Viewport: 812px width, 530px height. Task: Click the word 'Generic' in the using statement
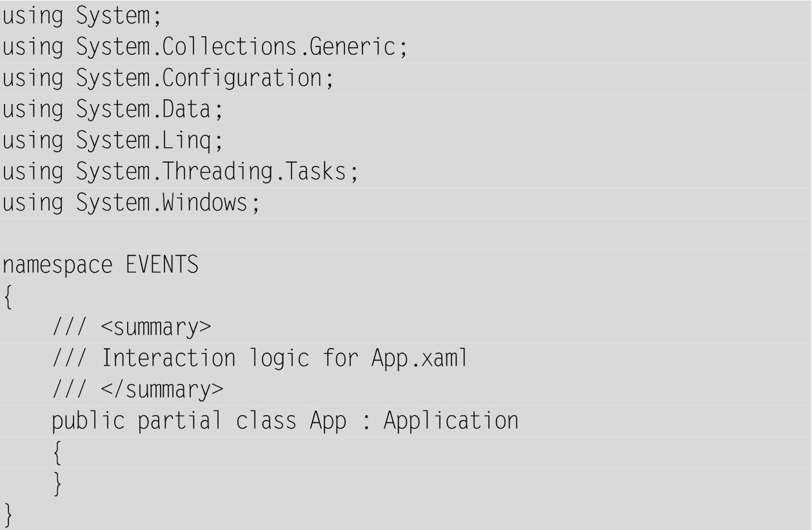point(364,48)
